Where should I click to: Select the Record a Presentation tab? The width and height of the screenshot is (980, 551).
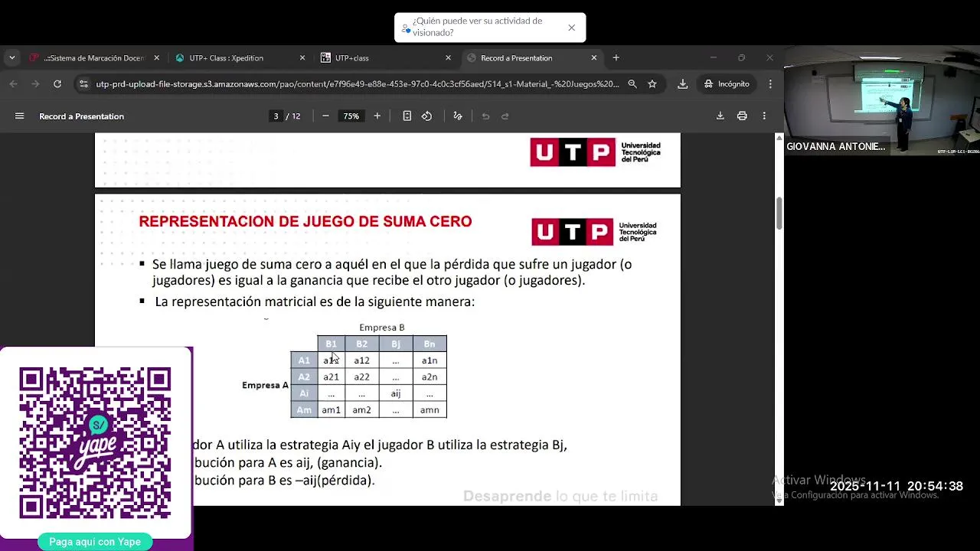click(517, 58)
